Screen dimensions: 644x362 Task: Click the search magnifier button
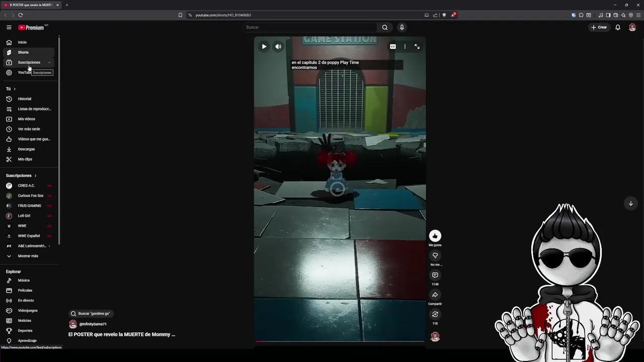click(385, 27)
